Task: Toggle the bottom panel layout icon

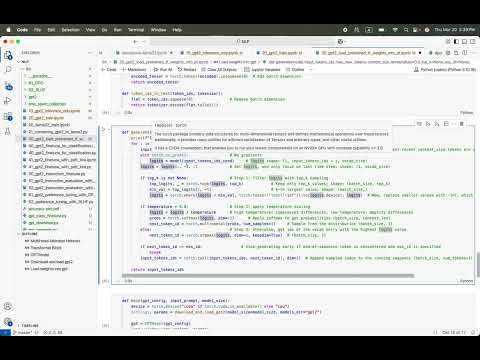Action: [464, 42]
